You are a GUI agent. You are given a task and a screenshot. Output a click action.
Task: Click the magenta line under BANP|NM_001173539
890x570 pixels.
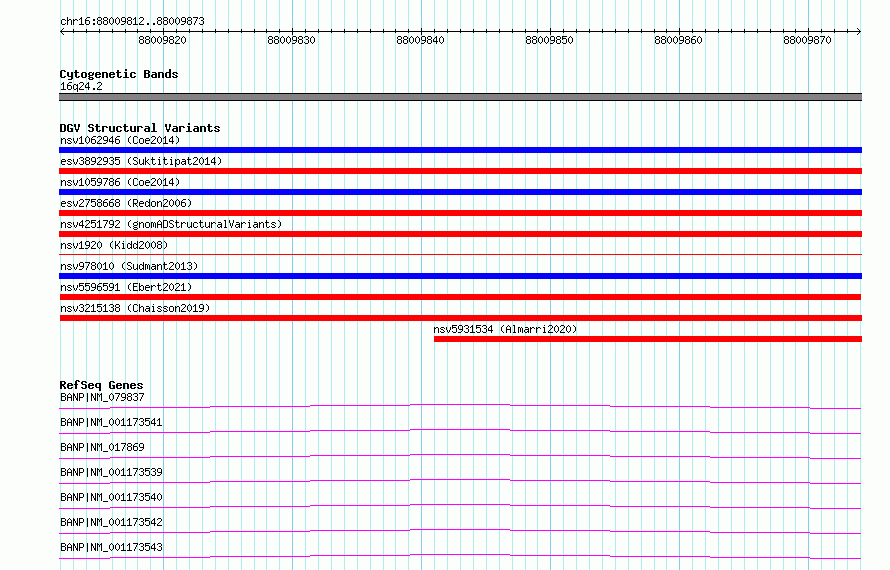point(460,481)
